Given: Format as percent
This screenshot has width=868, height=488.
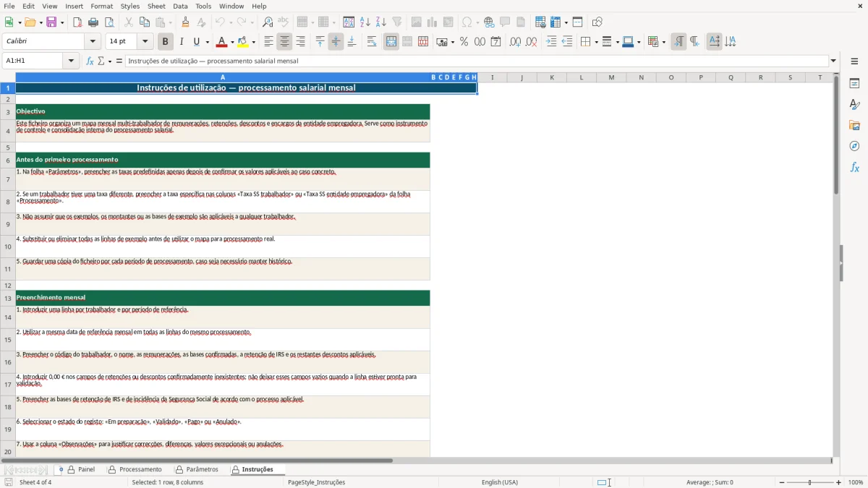Looking at the screenshot, I should (x=464, y=42).
